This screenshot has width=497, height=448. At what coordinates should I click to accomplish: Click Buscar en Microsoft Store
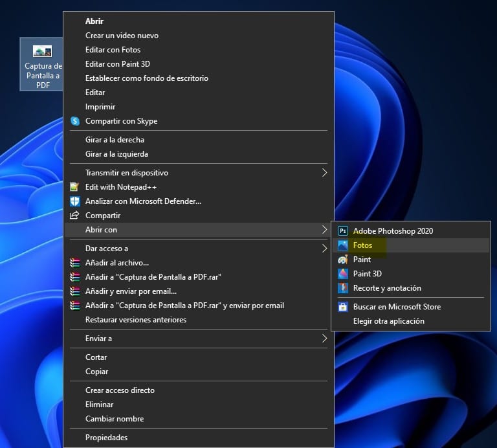pyautogui.click(x=411, y=307)
